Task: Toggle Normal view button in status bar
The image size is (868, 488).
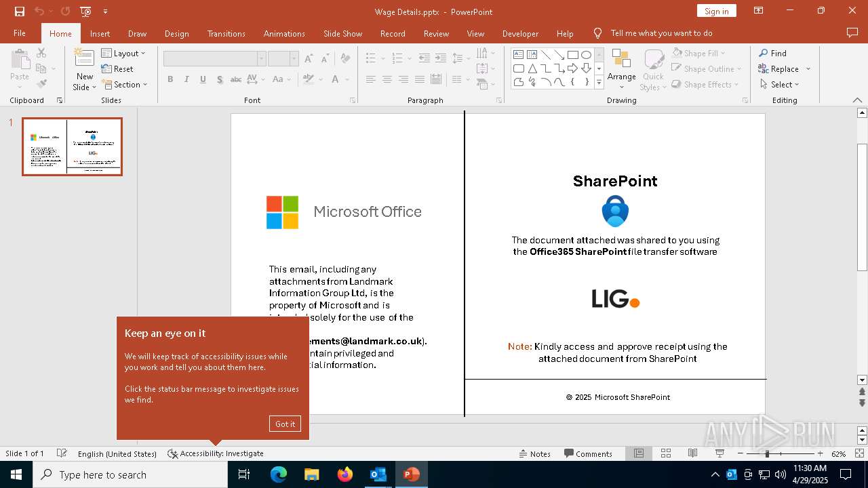Action: point(639,453)
